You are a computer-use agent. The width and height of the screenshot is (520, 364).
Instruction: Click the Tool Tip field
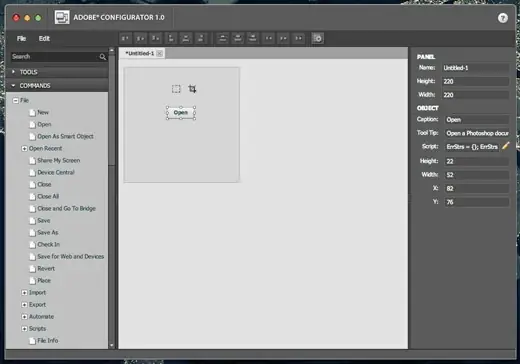pyautogui.click(x=477, y=133)
